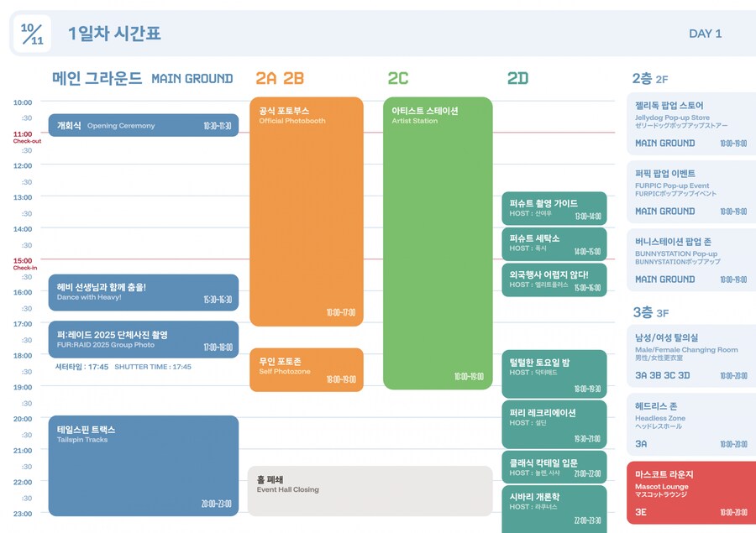The width and height of the screenshot is (756, 533).
Task: Select the Official Photobooth orange block
Action: pyautogui.click(x=306, y=210)
